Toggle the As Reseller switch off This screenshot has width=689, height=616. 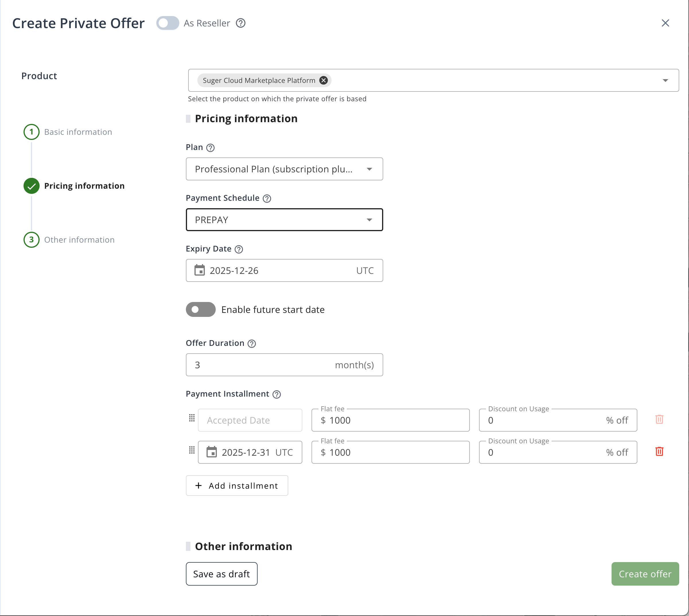tap(167, 23)
